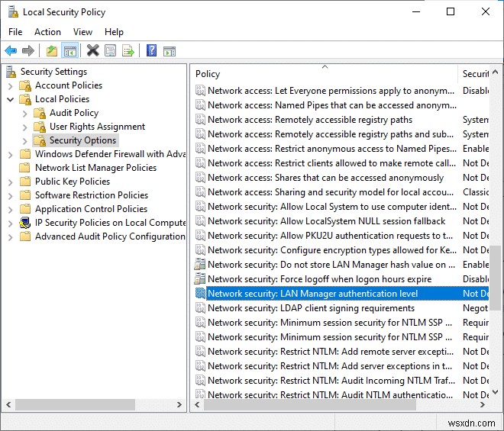This screenshot has width=504, height=431.
Task: Open the View menu
Action: 82,32
